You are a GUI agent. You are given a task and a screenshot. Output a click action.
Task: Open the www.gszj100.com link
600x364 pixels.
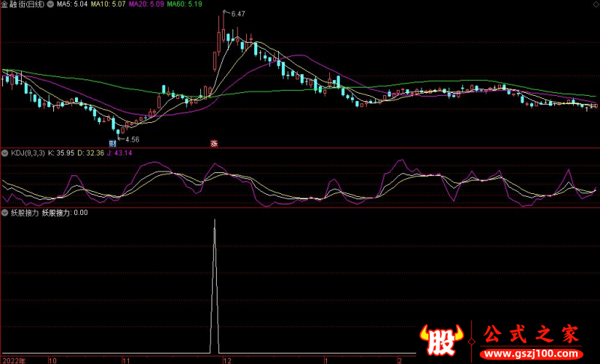(530, 353)
